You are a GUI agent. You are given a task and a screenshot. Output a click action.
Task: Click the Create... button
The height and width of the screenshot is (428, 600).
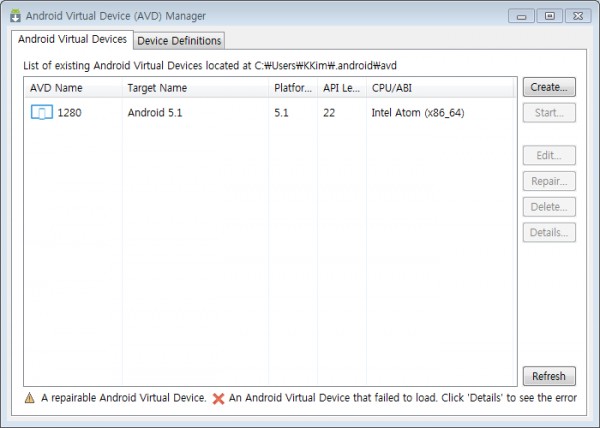(549, 87)
